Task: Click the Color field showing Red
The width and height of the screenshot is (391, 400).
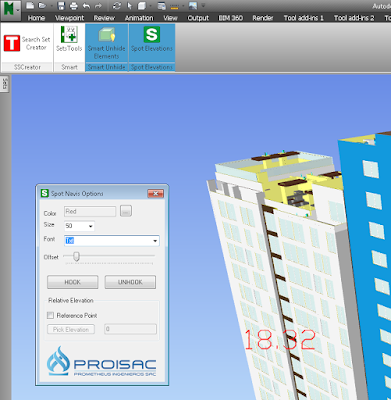Action: [x=90, y=211]
